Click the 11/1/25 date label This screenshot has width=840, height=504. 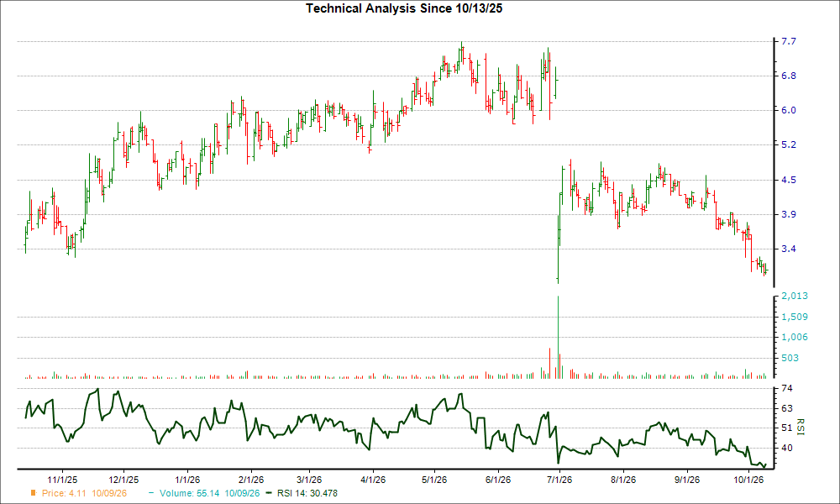(x=63, y=480)
